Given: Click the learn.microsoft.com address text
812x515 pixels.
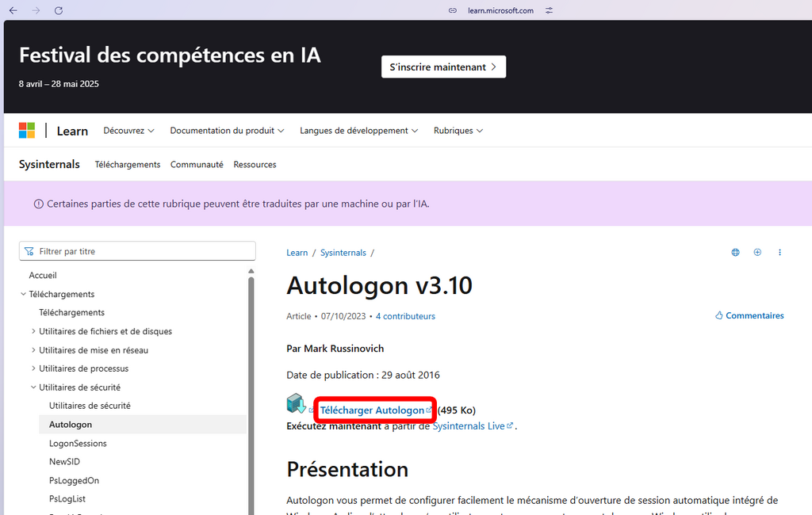Looking at the screenshot, I should coord(500,10).
